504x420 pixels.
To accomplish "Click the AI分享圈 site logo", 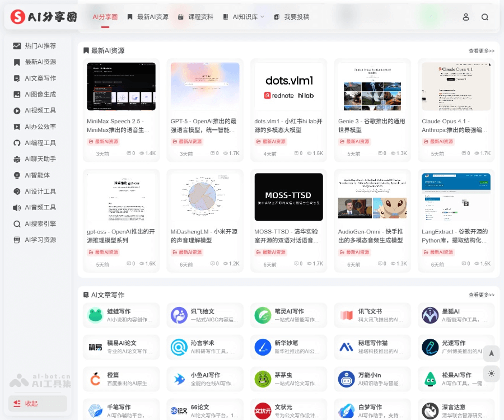I will (44, 17).
